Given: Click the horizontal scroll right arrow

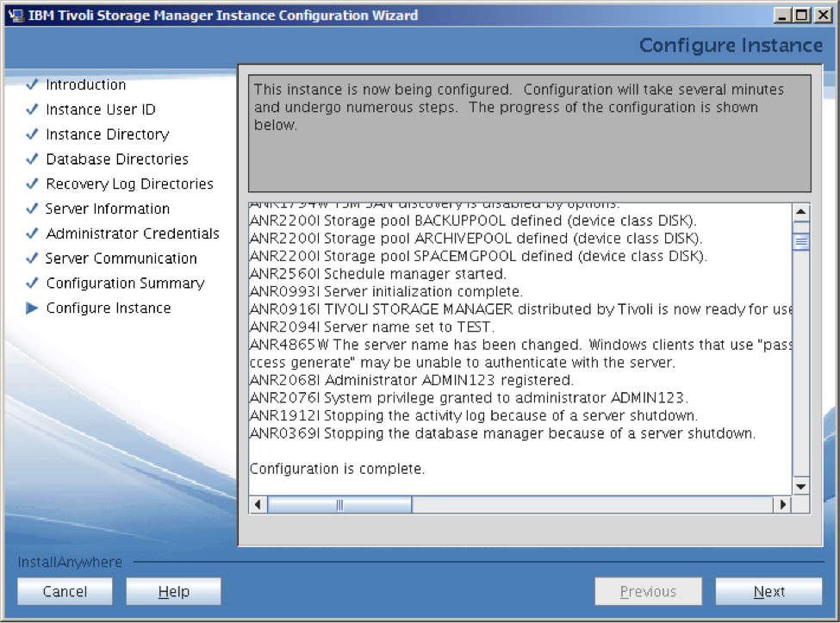Looking at the screenshot, I should [x=782, y=505].
